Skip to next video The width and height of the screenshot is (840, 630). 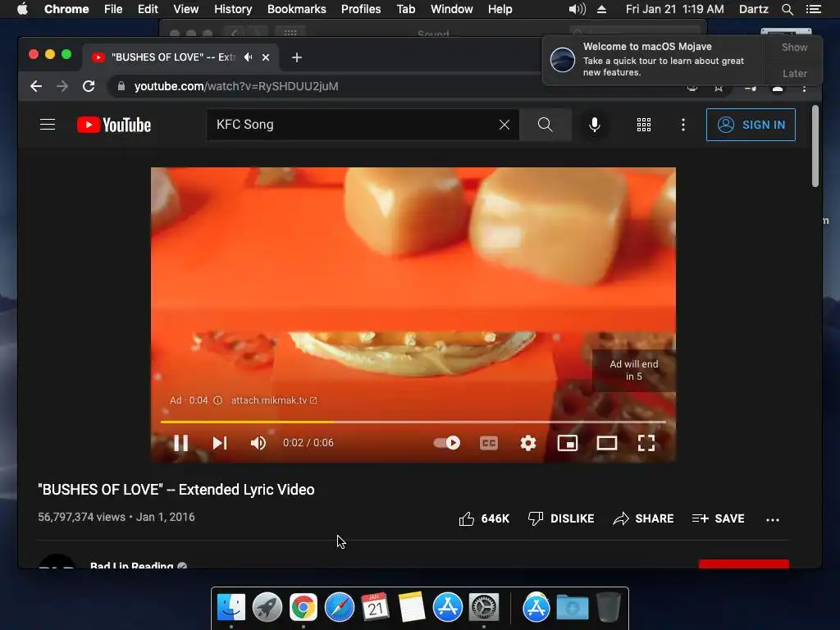click(220, 443)
